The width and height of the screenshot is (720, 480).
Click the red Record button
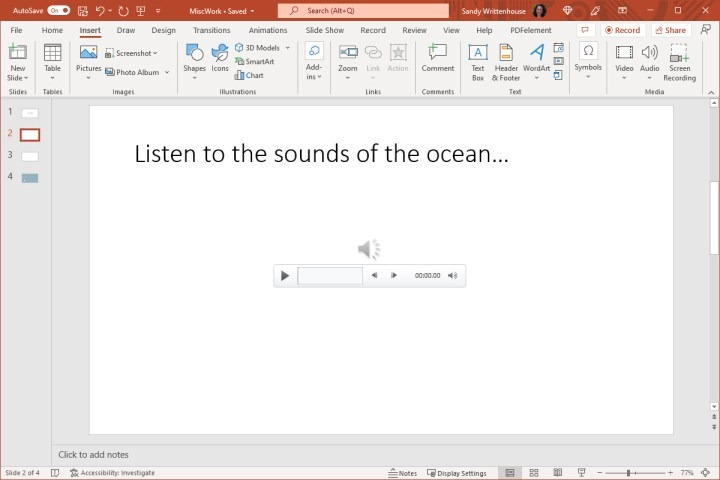(x=622, y=30)
